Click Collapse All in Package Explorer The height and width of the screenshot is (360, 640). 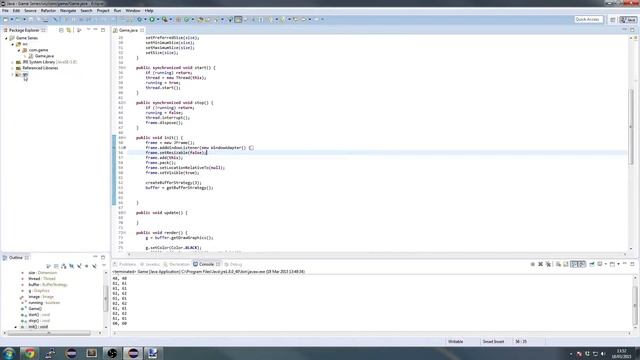tap(61, 30)
